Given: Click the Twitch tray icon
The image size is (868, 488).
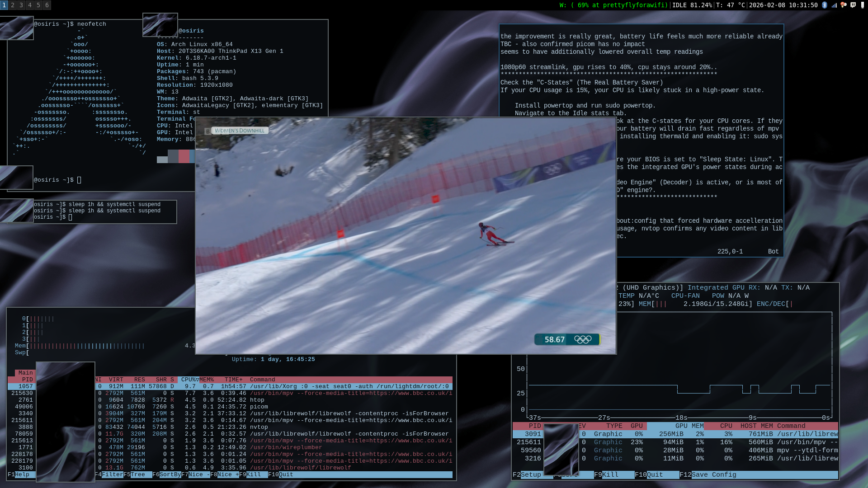Looking at the screenshot, I should pos(853,5).
